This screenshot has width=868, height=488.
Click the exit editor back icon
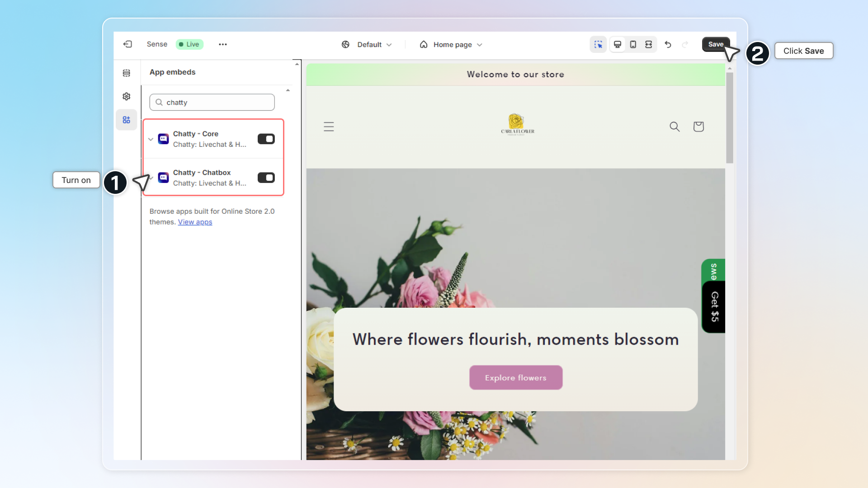click(x=127, y=44)
